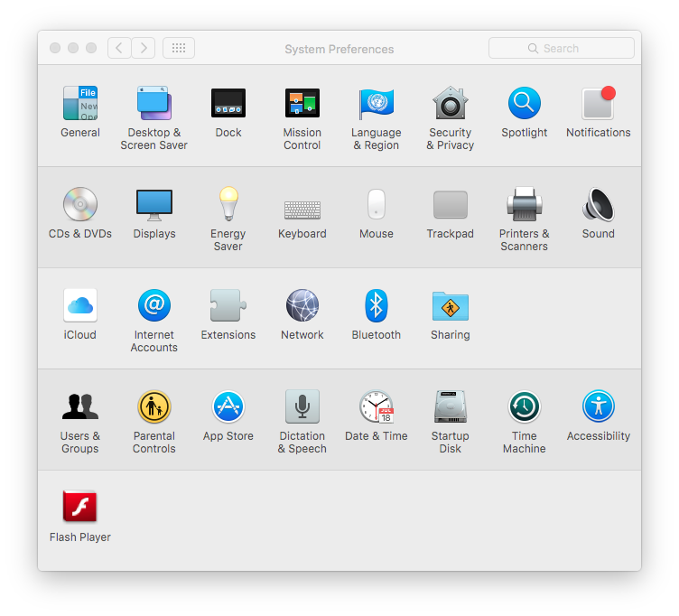Click the back navigation arrow
This screenshot has height=616, width=679.
click(x=119, y=48)
